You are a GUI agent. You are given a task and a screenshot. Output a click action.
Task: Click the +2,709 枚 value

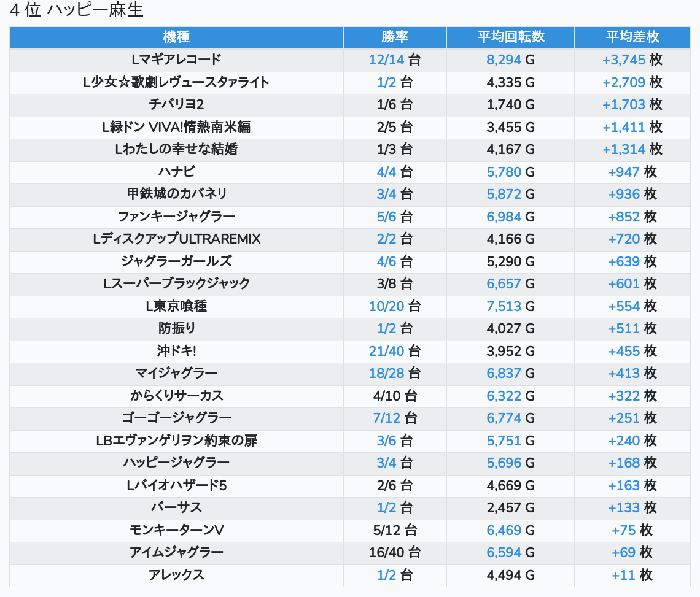pyautogui.click(x=632, y=82)
